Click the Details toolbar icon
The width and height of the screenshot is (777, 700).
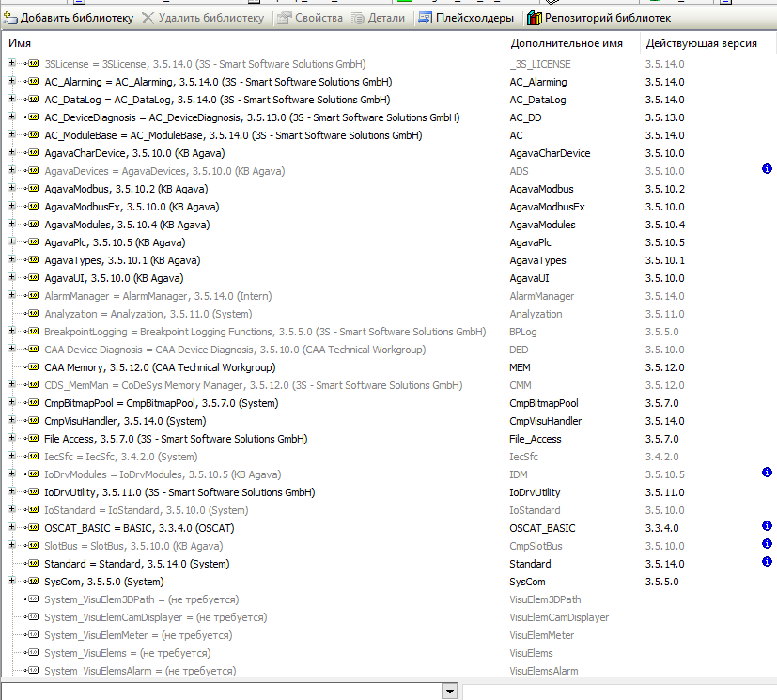click(x=358, y=19)
